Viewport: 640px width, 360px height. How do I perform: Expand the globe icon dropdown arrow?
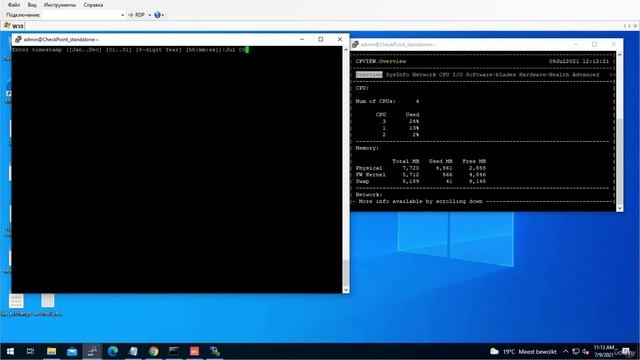tap(163, 15)
